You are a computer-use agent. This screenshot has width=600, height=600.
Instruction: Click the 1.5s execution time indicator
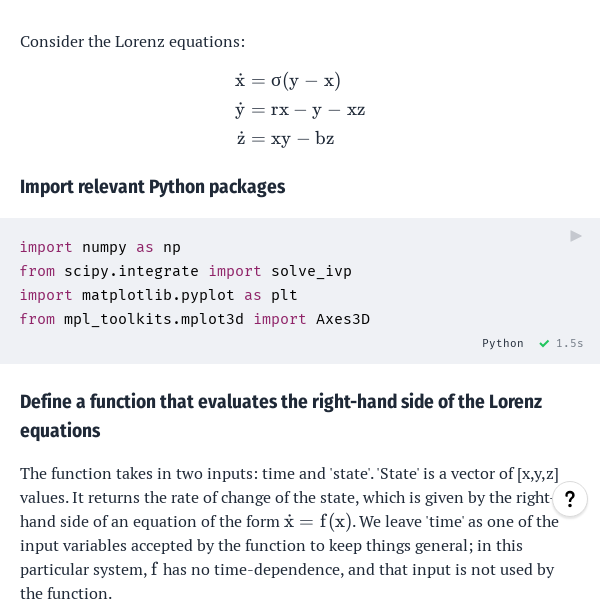pyautogui.click(x=570, y=344)
